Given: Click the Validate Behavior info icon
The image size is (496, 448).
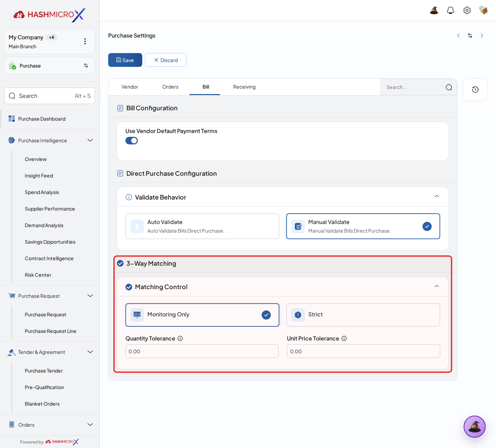Looking at the screenshot, I should pos(129,197).
